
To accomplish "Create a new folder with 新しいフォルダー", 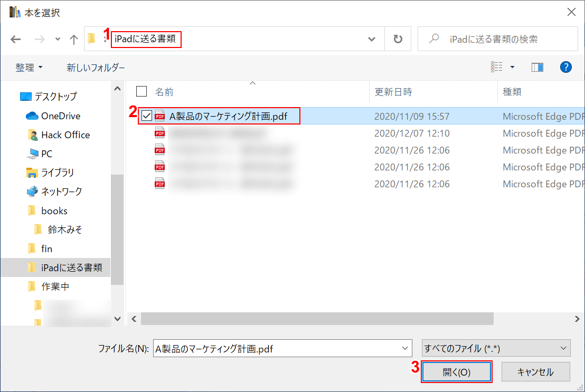I will tap(96, 68).
